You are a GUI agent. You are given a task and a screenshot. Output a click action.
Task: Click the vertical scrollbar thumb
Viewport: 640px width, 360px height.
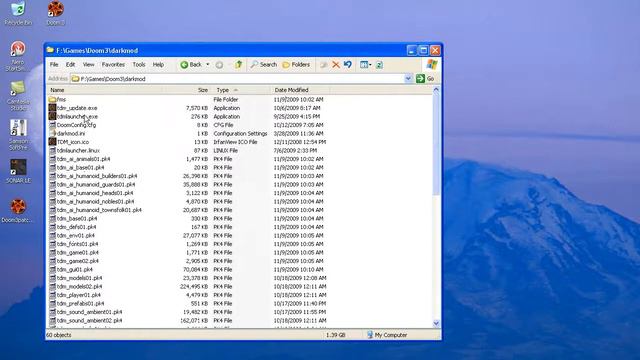pyautogui.click(x=436, y=144)
